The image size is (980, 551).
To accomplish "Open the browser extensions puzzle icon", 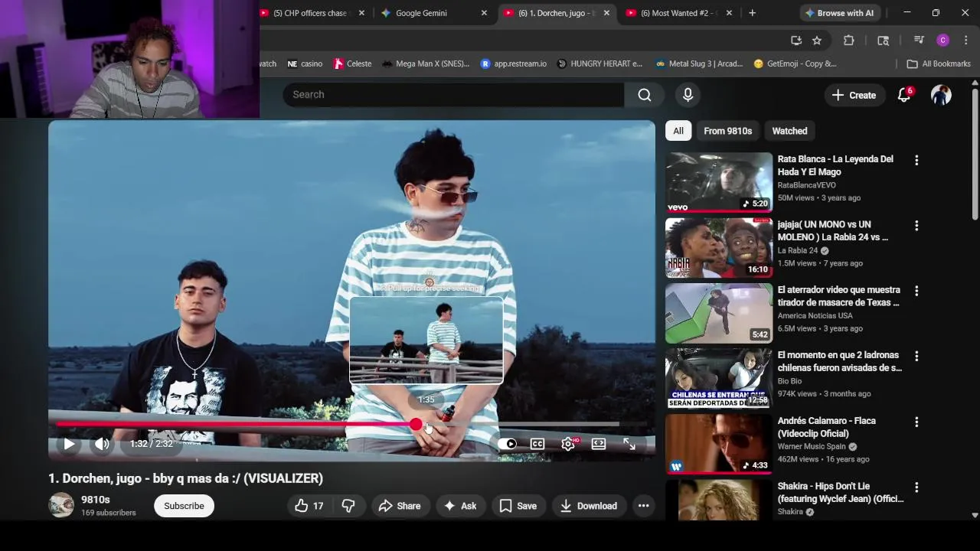I will [848, 41].
